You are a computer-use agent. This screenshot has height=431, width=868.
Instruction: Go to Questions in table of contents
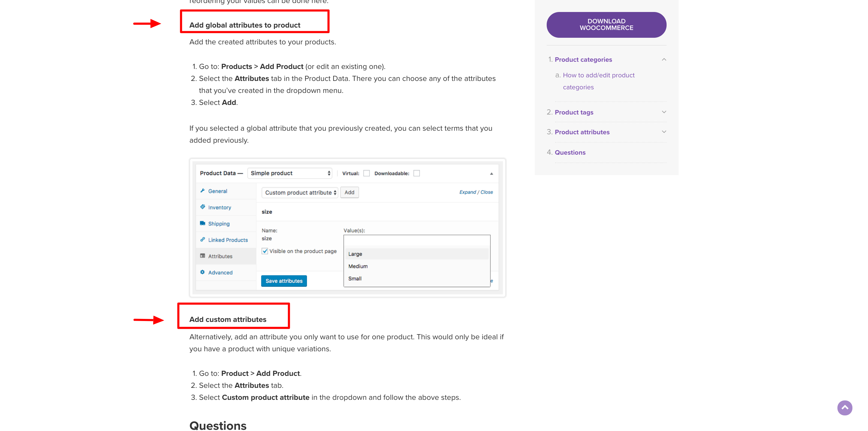[570, 152]
